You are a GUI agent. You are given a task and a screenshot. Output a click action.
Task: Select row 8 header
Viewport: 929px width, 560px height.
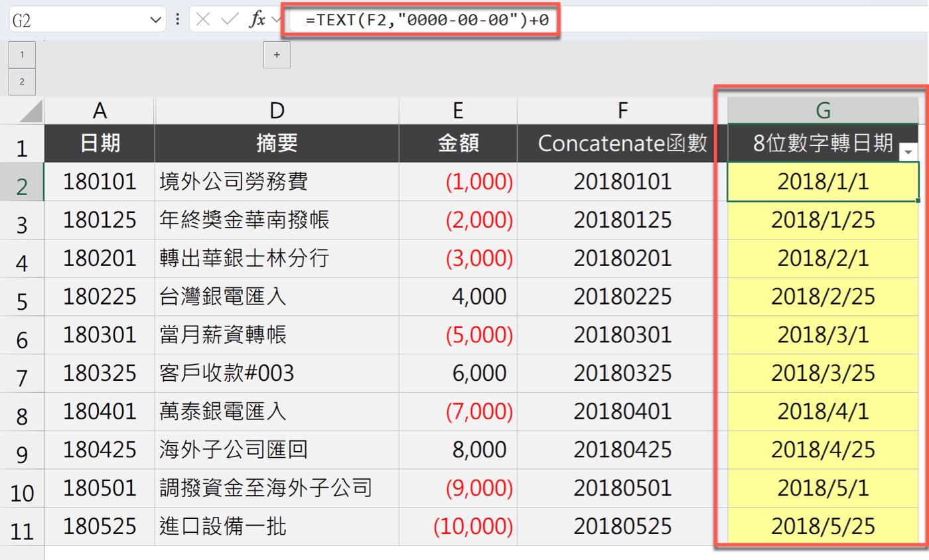22,413
